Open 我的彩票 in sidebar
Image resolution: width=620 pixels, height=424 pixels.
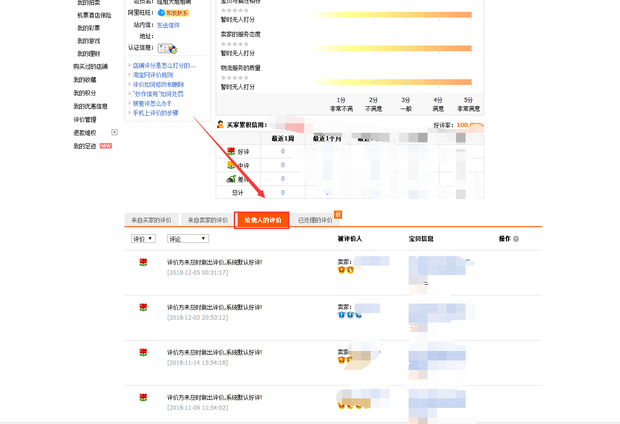(89, 28)
